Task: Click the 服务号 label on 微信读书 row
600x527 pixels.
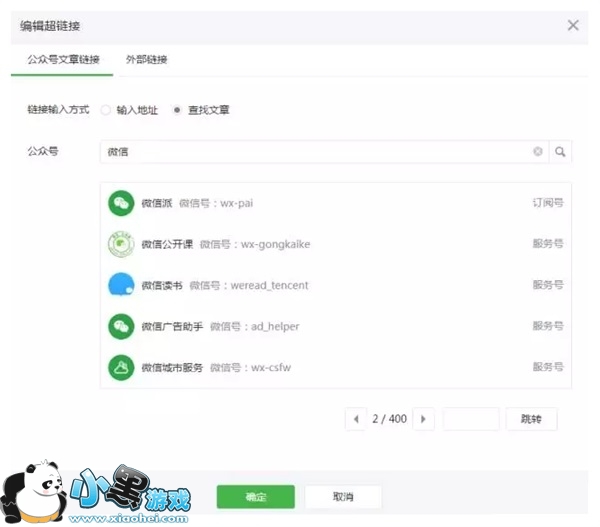Action: point(548,285)
